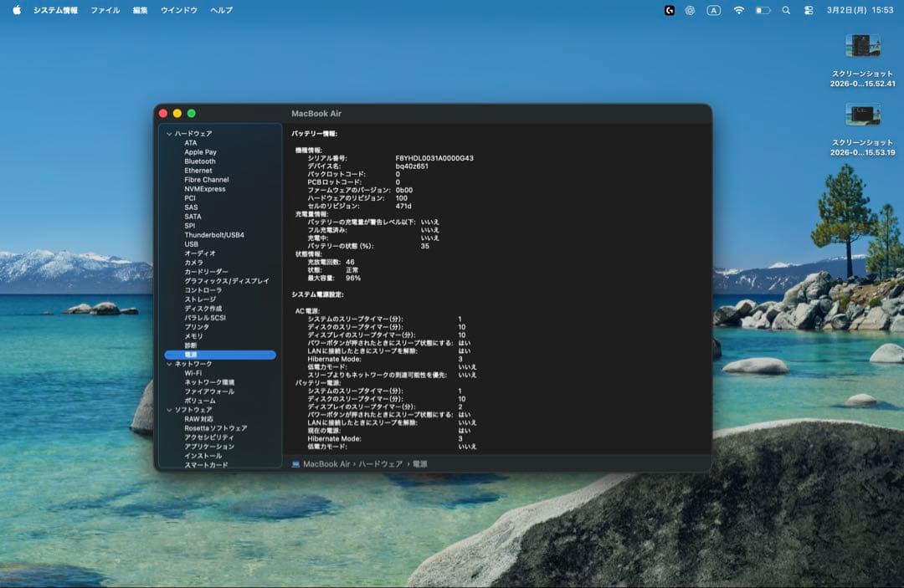
Task: Select アプリケーション in the sidebar
Action: (209, 447)
